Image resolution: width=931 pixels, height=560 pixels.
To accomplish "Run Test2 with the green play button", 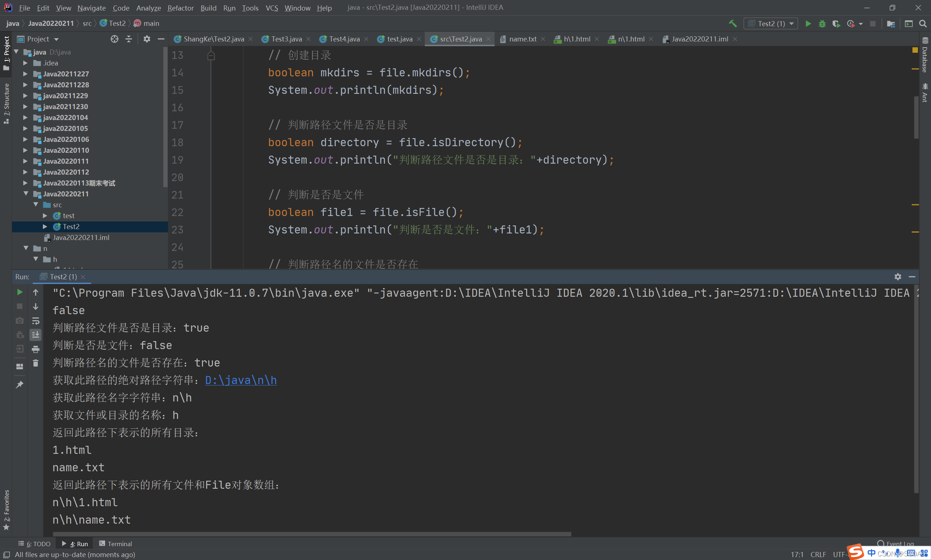I will pyautogui.click(x=808, y=23).
